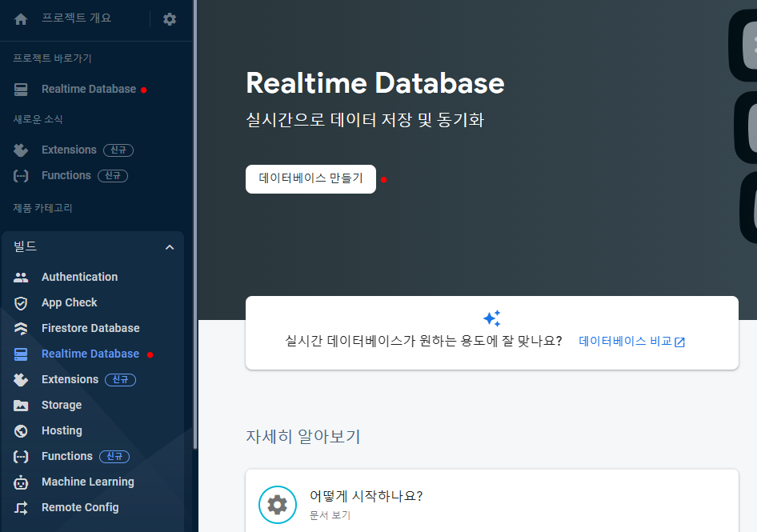Select Firestore Database in the sidebar

pos(90,328)
